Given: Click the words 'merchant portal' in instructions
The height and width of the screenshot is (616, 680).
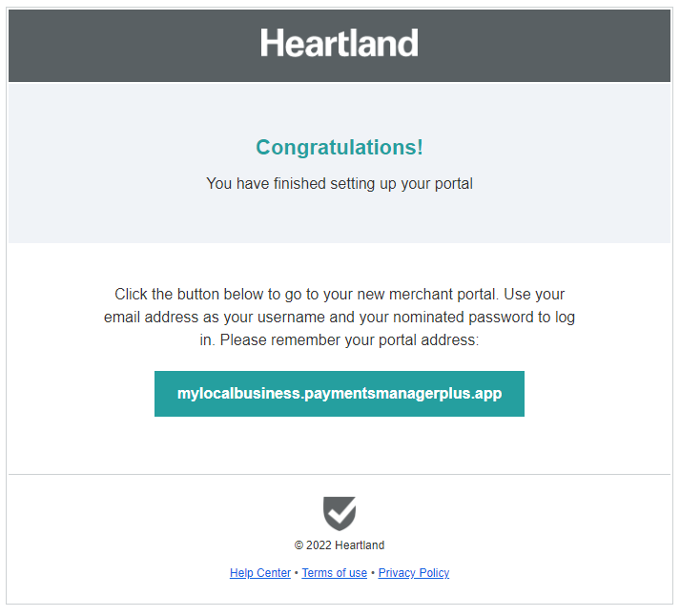Looking at the screenshot, I should coord(441,295).
